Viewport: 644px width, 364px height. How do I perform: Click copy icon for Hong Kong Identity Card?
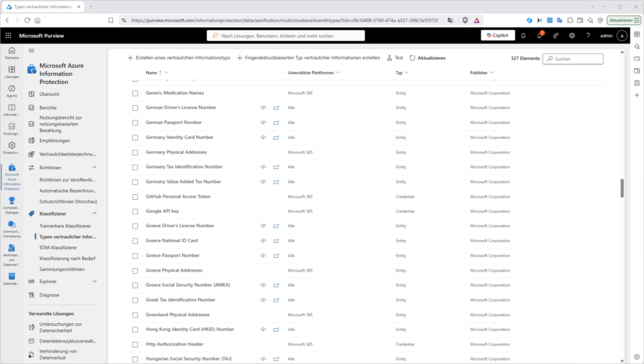tap(276, 330)
